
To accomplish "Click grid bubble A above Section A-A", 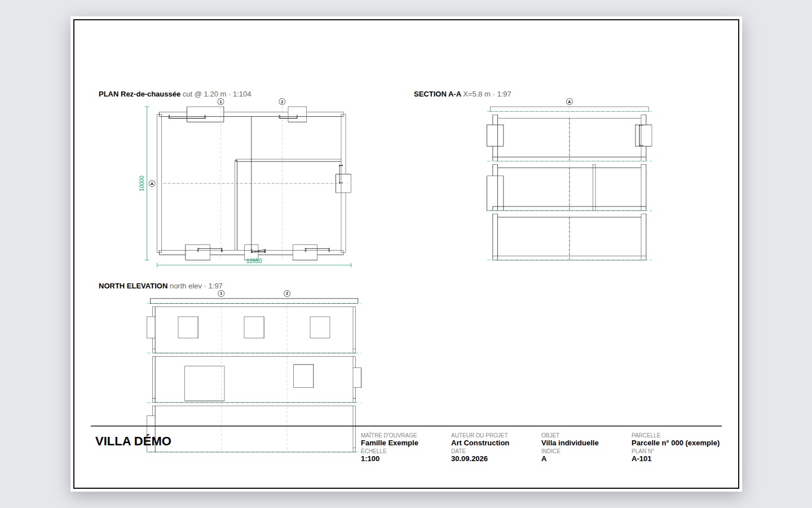I will (x=569, y=102).
